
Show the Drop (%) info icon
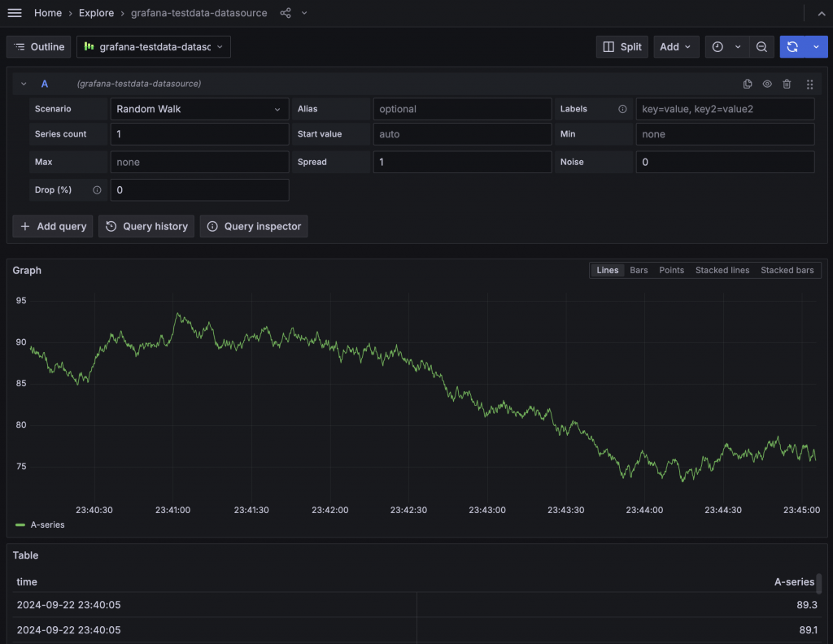(98, 190)
